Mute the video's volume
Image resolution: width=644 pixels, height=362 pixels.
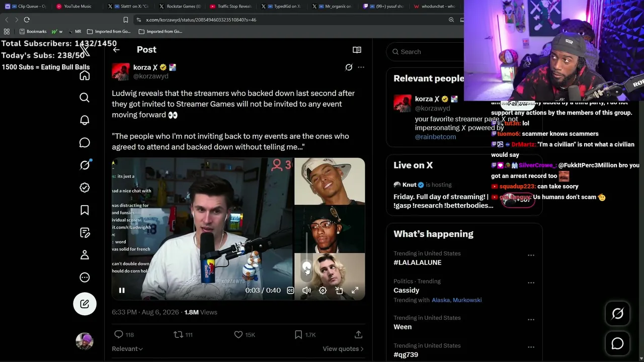pyautogui.click(x=306, y=290)
